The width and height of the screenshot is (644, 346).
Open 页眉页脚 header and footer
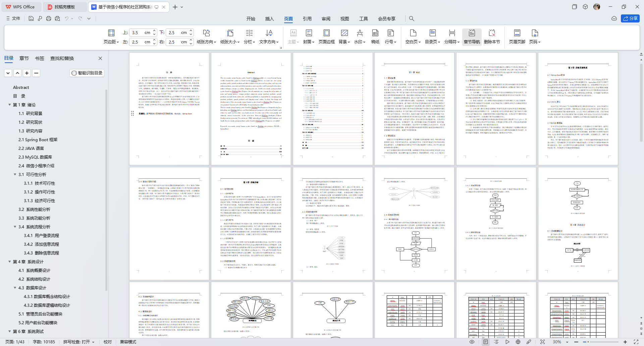click(x=517, y=37)
